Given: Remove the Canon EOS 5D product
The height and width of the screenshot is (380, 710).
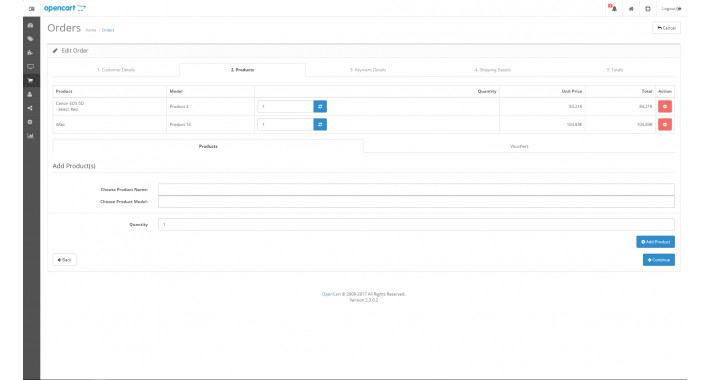Looking at the screenshot, I should [665, 106].
